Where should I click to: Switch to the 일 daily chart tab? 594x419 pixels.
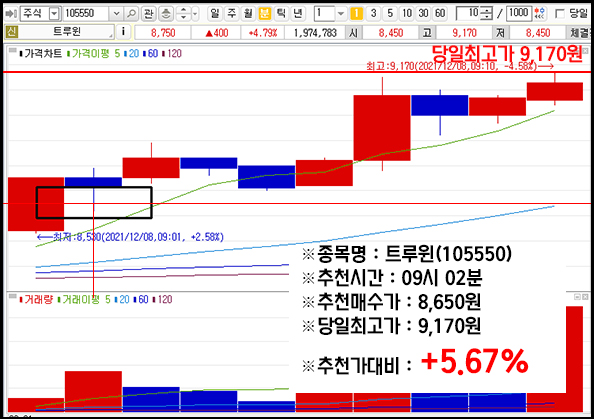point(215,14)
